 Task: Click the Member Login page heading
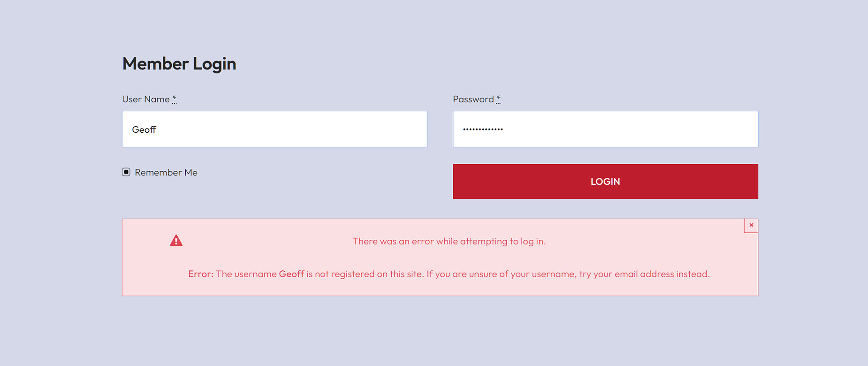point(179,63)
